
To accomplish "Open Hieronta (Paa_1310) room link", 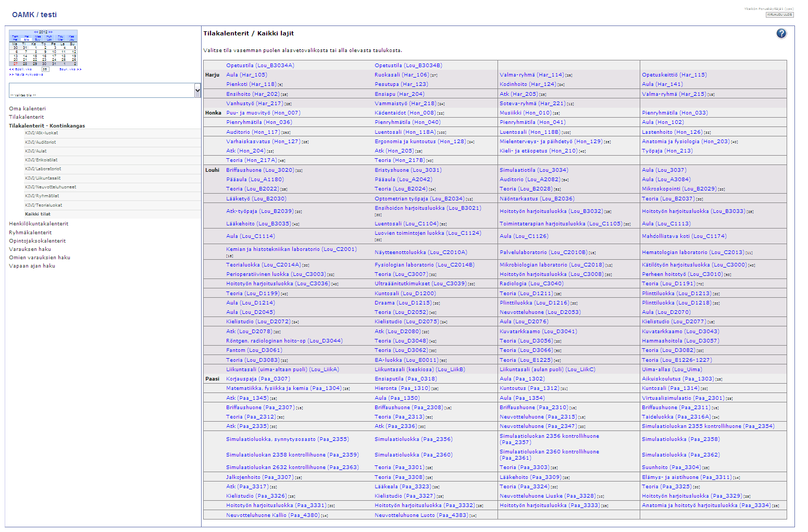I will (x=402, y=388).
